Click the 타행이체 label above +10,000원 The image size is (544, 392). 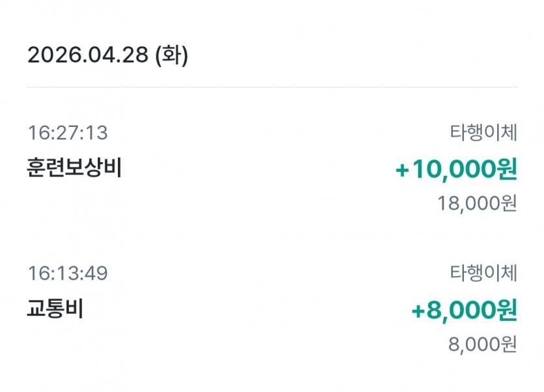click(x=483, y=133)
